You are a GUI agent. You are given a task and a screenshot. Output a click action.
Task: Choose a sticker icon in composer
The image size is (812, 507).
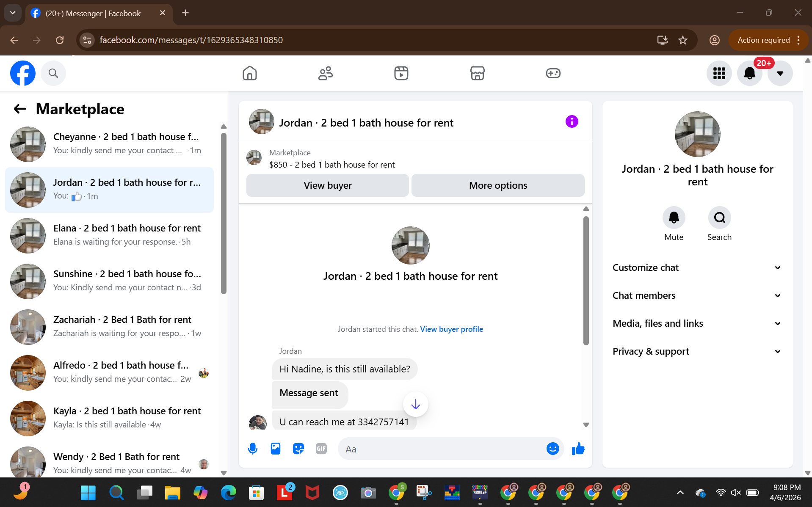click(298, 449)
